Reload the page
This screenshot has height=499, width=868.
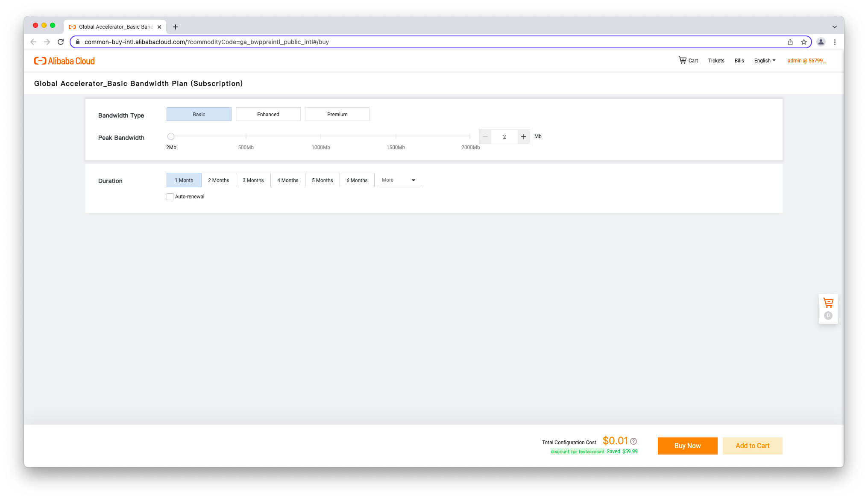tap(61, 42)
